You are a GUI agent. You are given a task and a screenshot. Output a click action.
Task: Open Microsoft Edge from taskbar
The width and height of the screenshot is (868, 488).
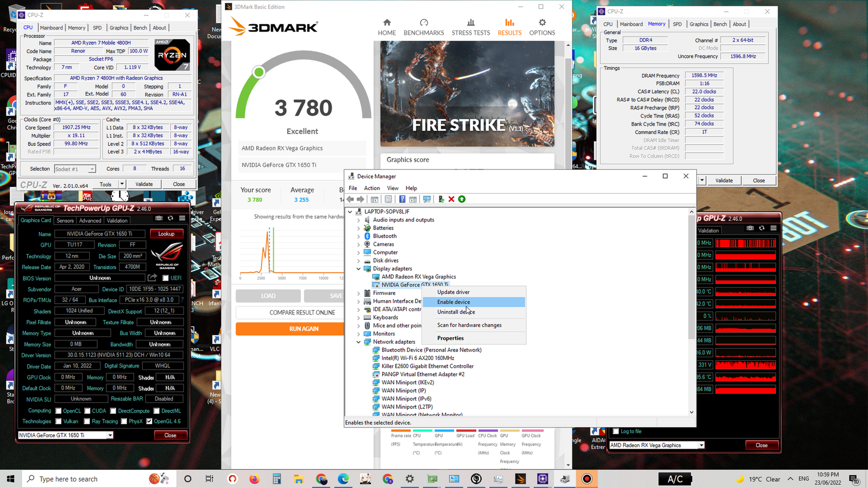click(343, 479)
